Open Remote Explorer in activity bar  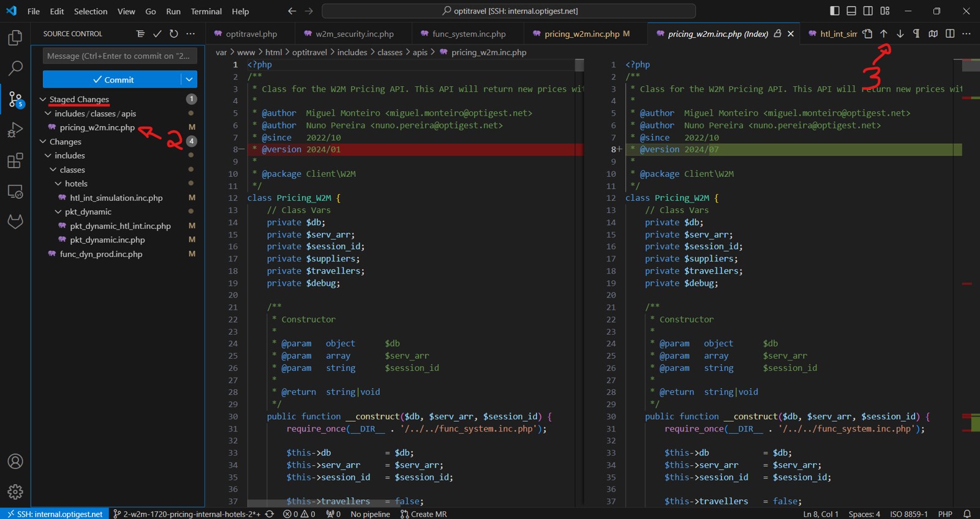click(x=15, y=192)
